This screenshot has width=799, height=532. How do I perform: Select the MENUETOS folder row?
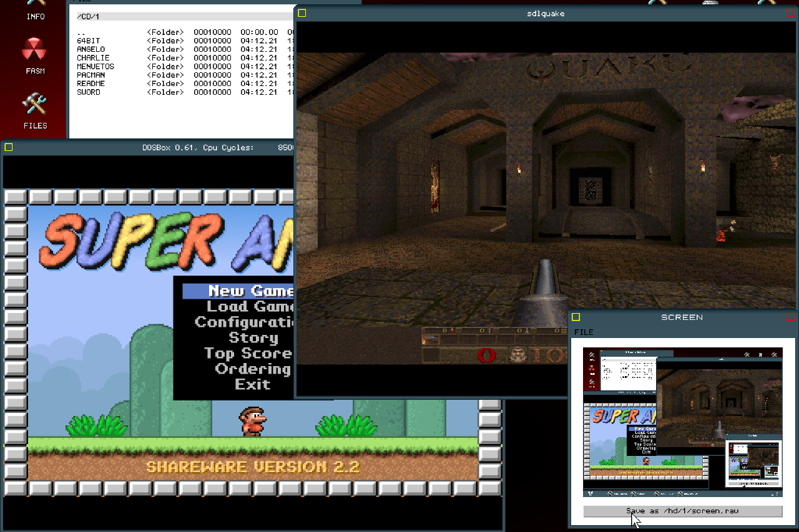point(184,66)
